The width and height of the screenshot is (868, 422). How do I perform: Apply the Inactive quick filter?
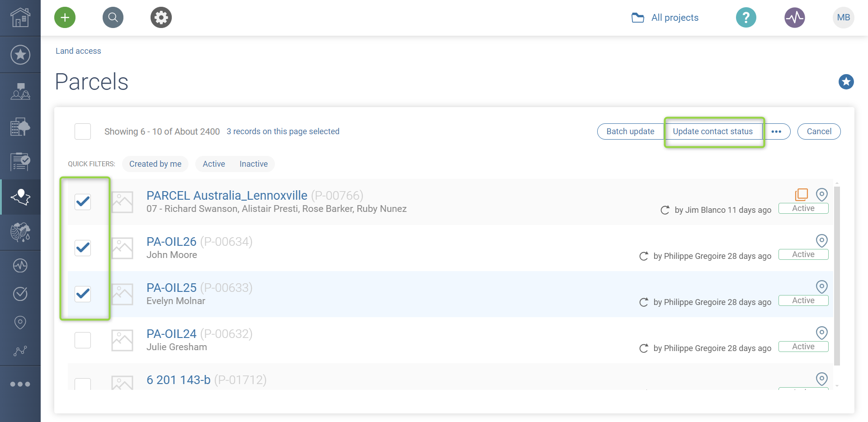tap(254, 164)
